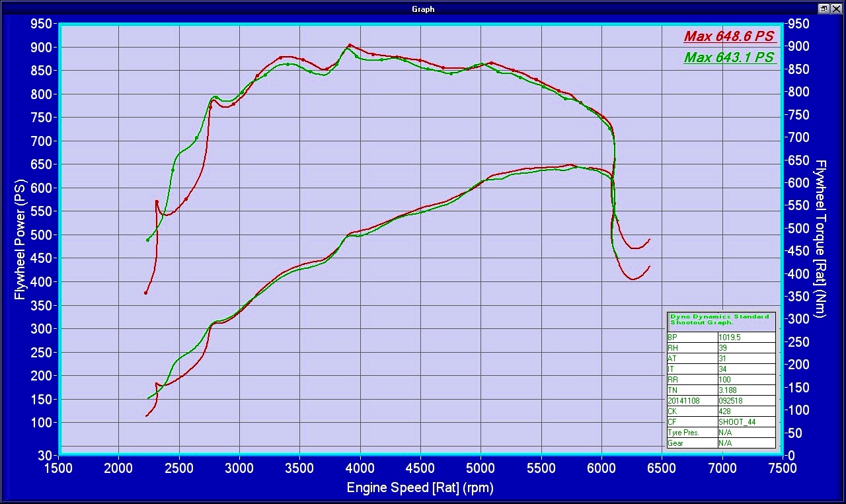
Task: Click the Tyre Pres. row label
Action: coord(691,433)
